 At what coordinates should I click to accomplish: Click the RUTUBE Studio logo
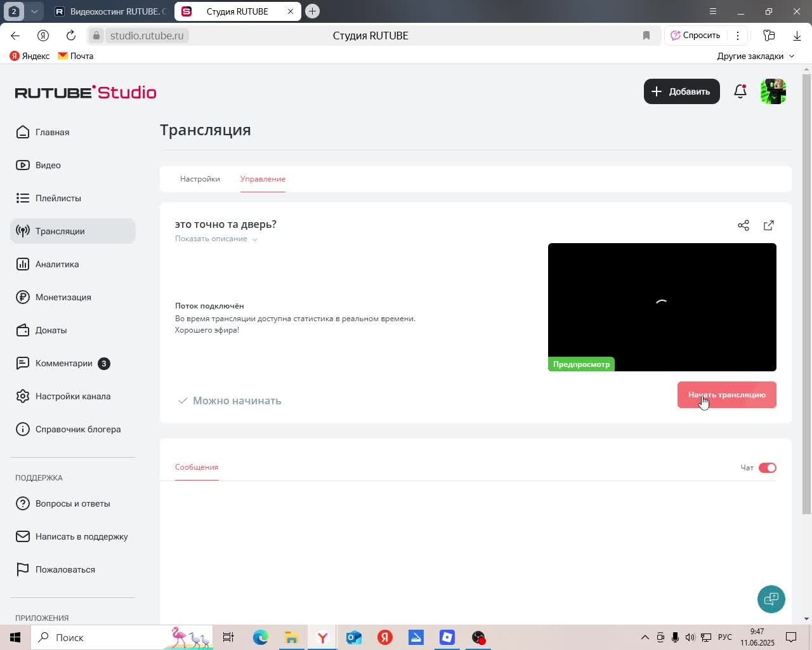86,92
